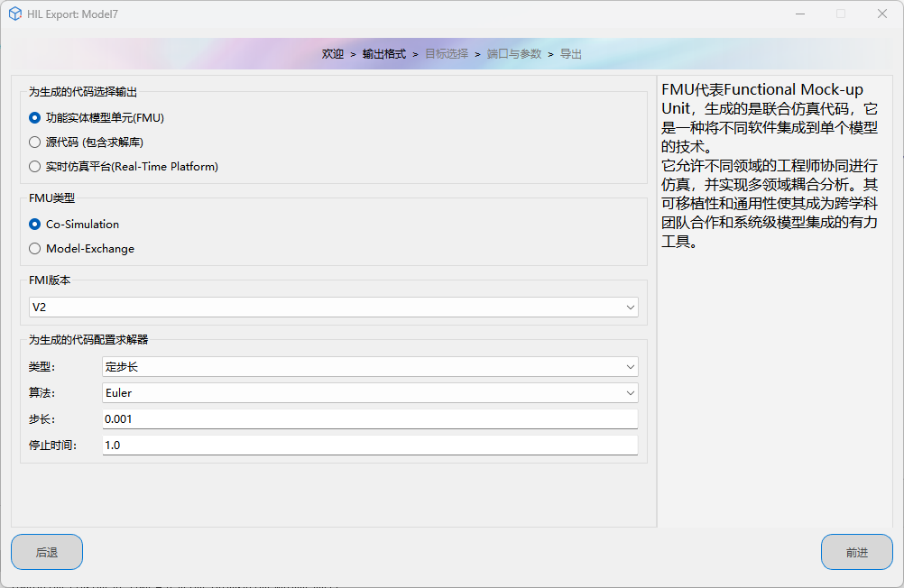904x588 pixels.
Task: Click the 为生成的代码配置求解器 group label
Action: coord(88,340)
